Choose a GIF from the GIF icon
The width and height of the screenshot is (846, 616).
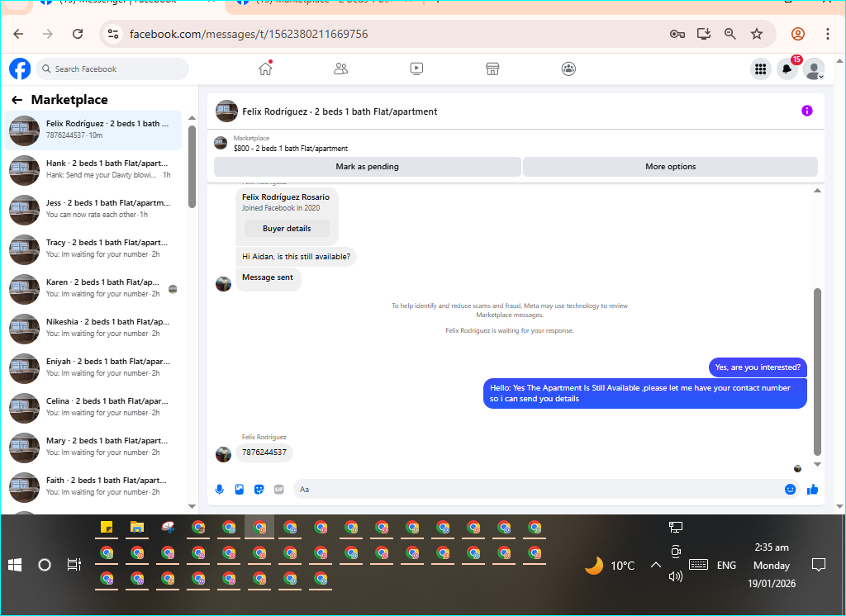(x=279, y=489)
